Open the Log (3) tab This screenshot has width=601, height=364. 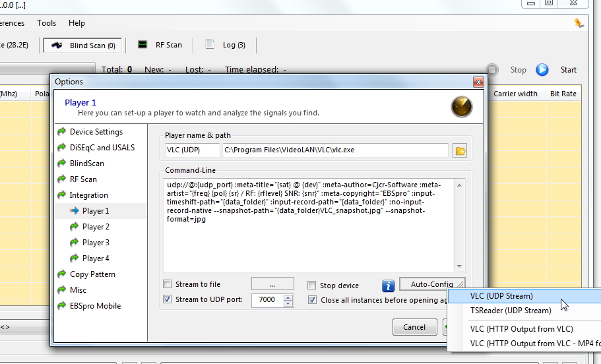[225, 45]
